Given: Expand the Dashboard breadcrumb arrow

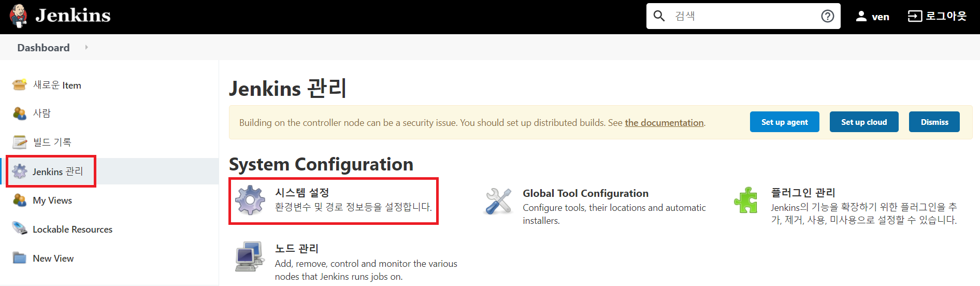Looking at the screenshot, I should tap(87, 47).
